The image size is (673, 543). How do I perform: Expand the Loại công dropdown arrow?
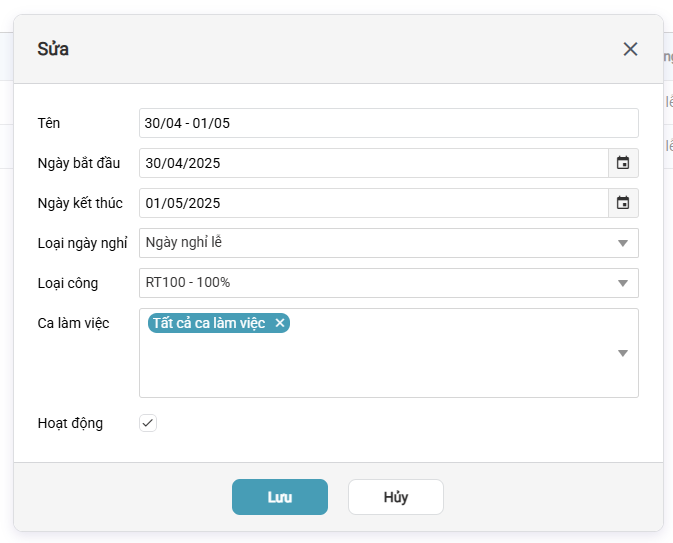(x=622, y=283)
